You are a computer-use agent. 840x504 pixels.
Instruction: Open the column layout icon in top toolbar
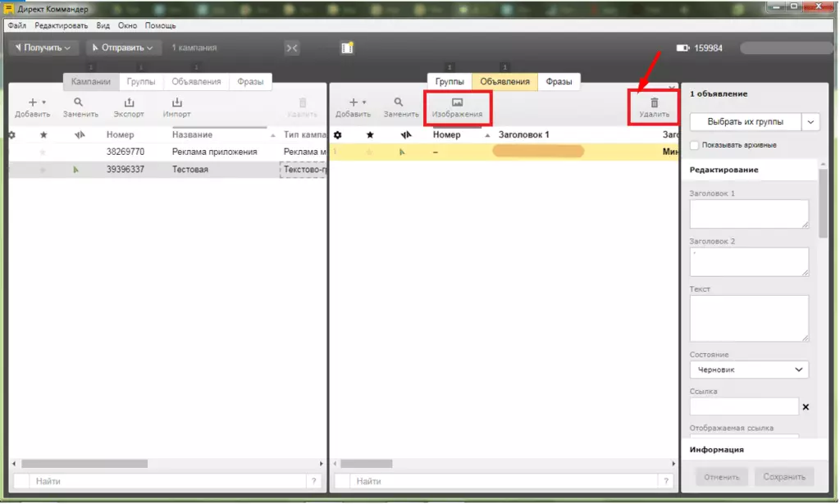click(x=347, y=48)
